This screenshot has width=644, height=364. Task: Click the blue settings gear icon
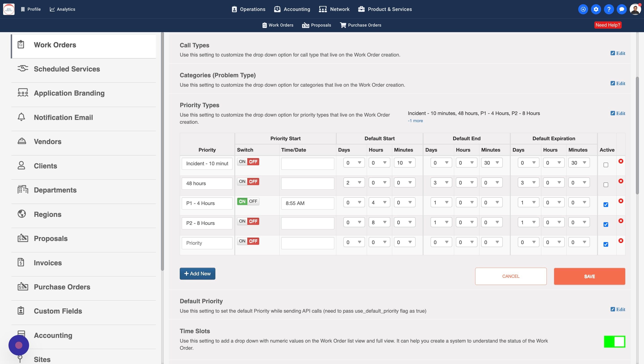(x=596, y=9)
